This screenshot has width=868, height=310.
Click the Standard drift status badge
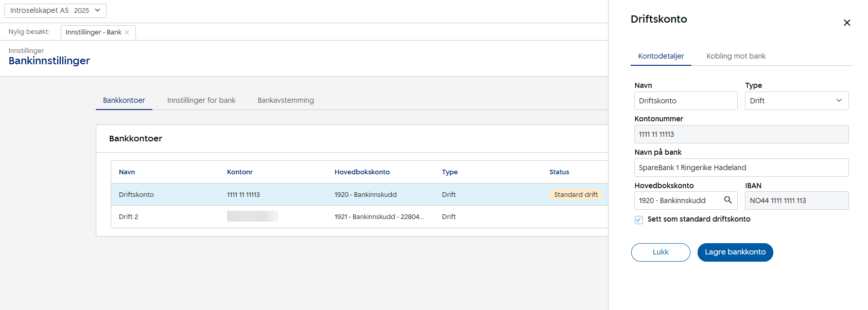(576, 195)
